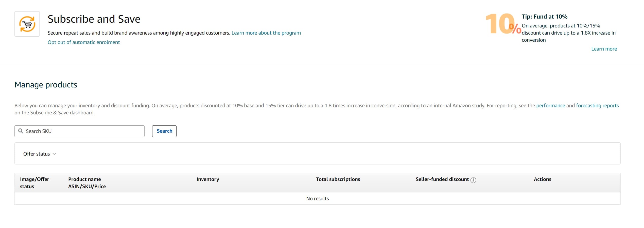Expand the Offer status filter dropdown
Viewport: 644px width, 228px height.
tap(40, 154)
